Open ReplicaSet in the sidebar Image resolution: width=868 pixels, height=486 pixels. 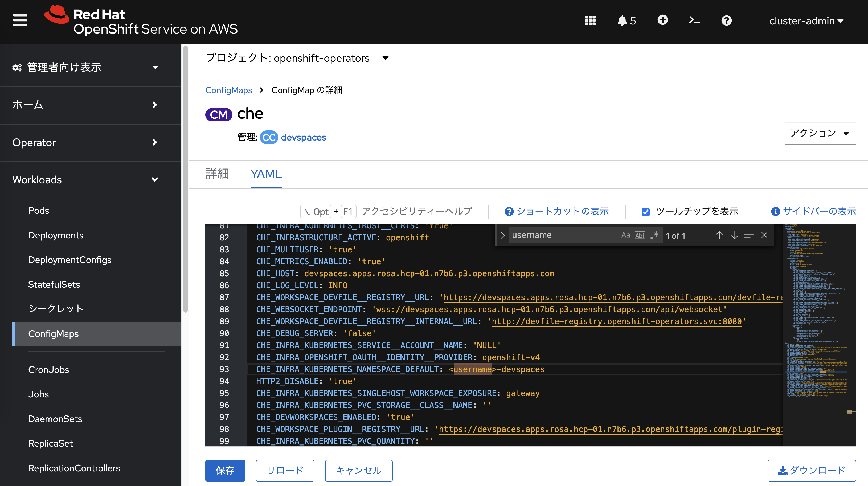[x=51, y=443]
